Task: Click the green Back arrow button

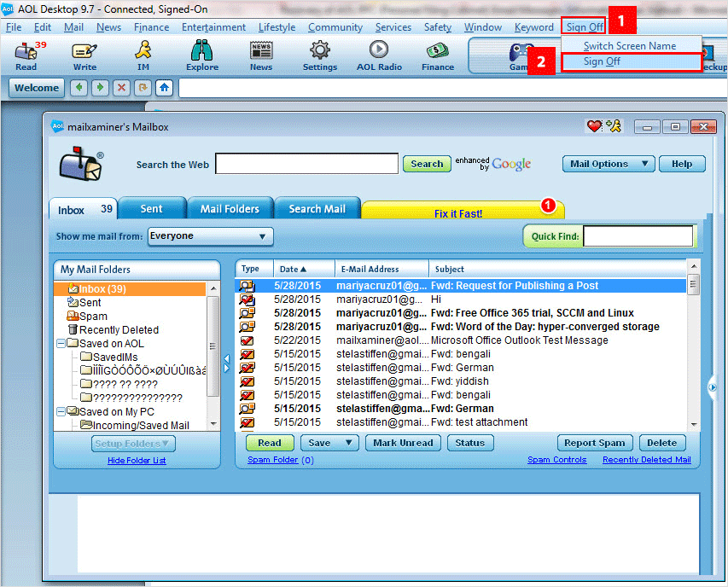Action: coord(79,87)
